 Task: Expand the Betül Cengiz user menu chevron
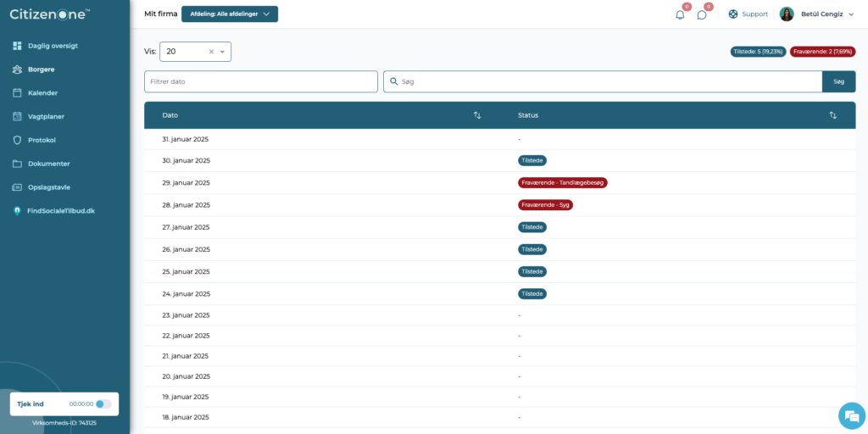click(x=851, y=14)
